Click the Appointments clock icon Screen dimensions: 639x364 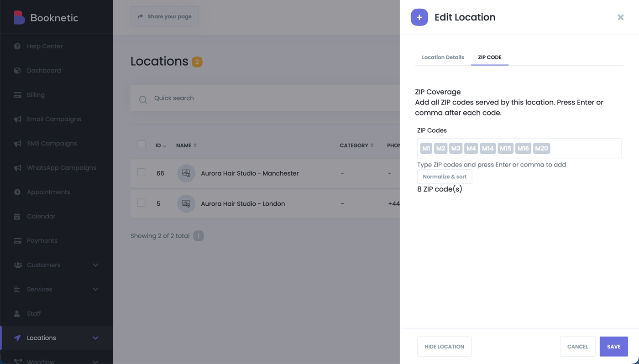coord(17,192)
